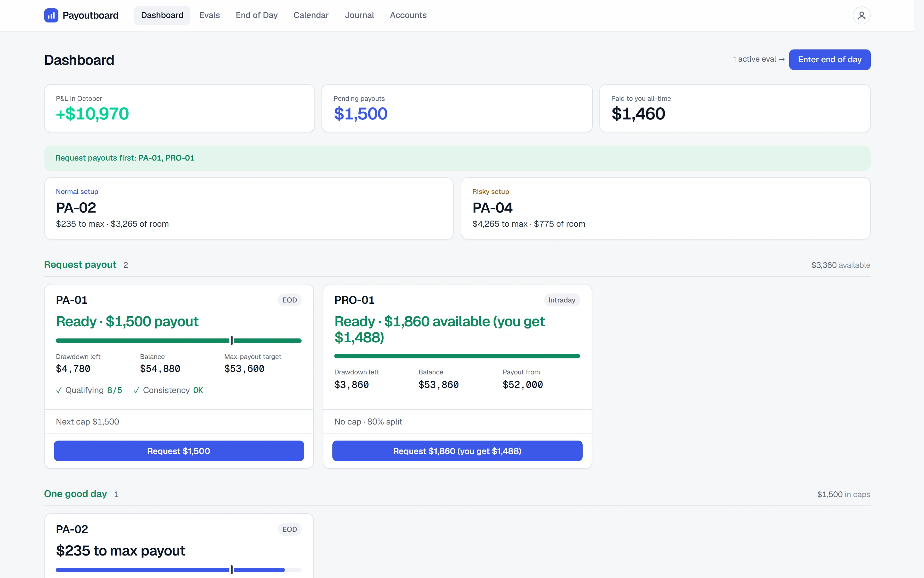Click PRO-01 Balance $53,860 value
Viewport: 924px width, 578px height.
pyautogui.click(x=438, y=385)
